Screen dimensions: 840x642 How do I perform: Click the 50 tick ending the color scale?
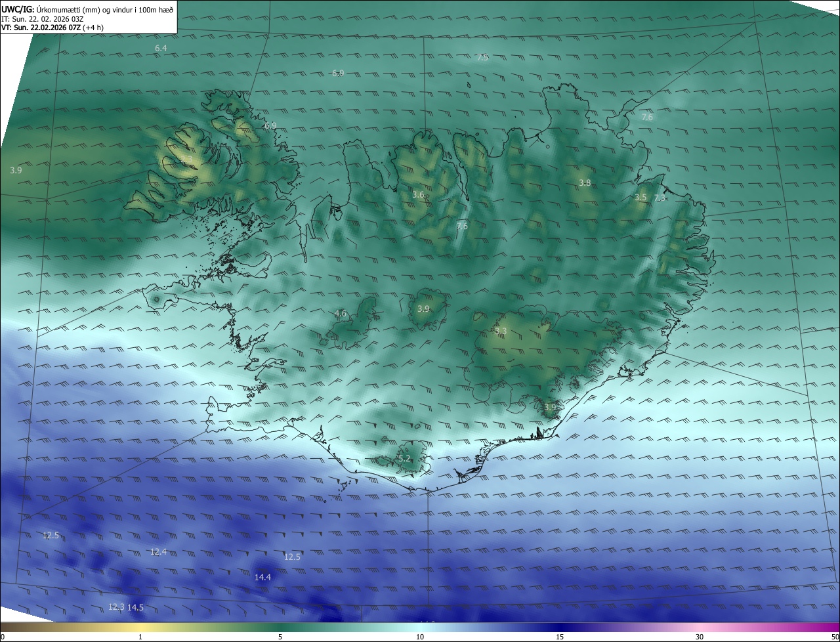835,637
